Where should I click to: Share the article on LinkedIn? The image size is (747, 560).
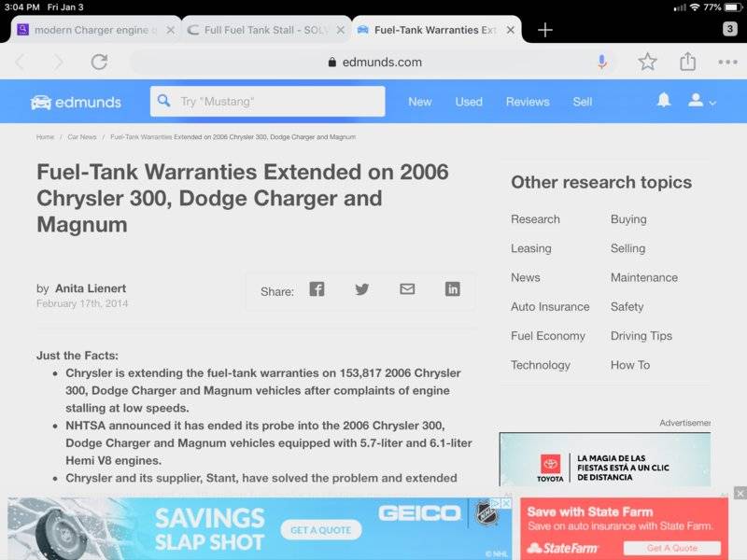[453, 289]
